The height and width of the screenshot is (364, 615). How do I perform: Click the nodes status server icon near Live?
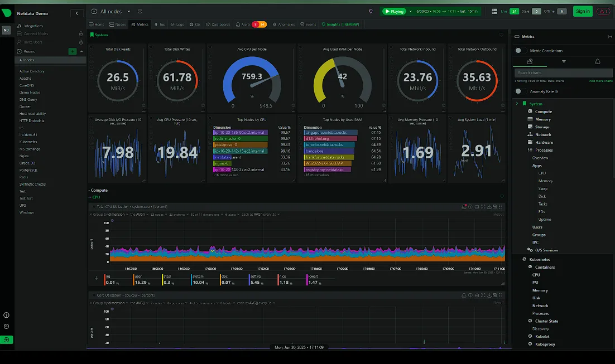(494, 11)
